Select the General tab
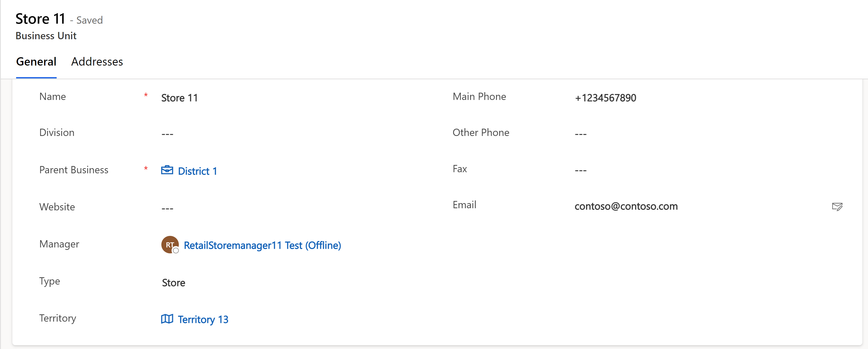Image resolution: width=868 pixels, height=349 pixels. tap(37, 62)
